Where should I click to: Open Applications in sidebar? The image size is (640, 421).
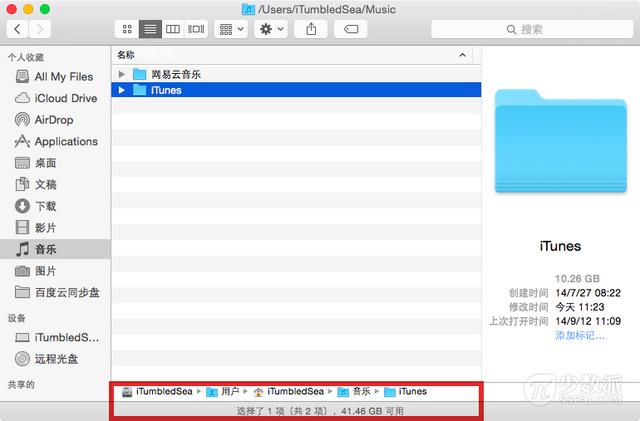(x=56, y=142)
